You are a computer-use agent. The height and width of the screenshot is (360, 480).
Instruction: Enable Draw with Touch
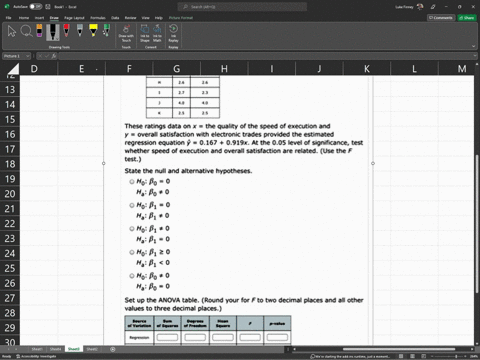[x=126, y=33]
